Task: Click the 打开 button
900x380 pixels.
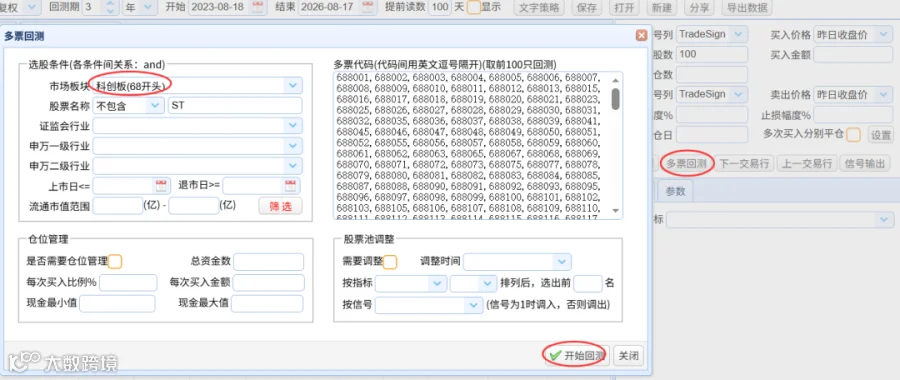Action: 623,7
